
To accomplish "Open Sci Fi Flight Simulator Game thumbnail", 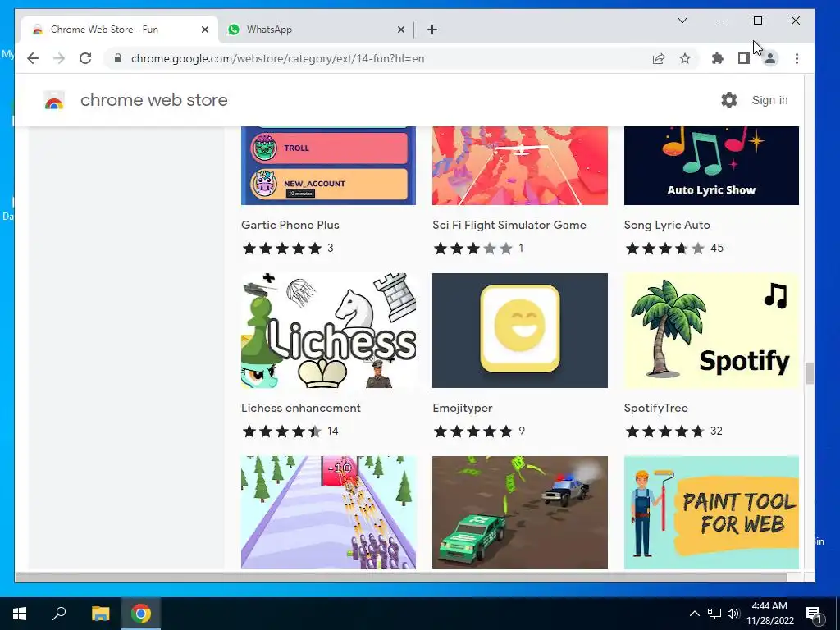I will click(519, 166).
